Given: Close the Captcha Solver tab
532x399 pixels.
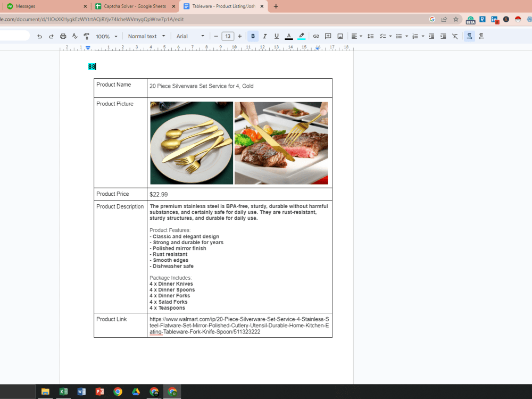Looking at the screenshot, I should tap(174, 6).
